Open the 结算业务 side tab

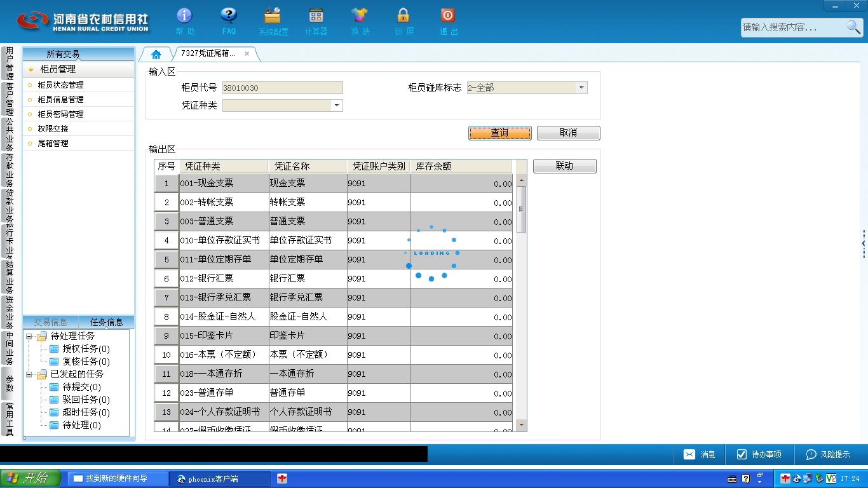(x=10, y=276)
